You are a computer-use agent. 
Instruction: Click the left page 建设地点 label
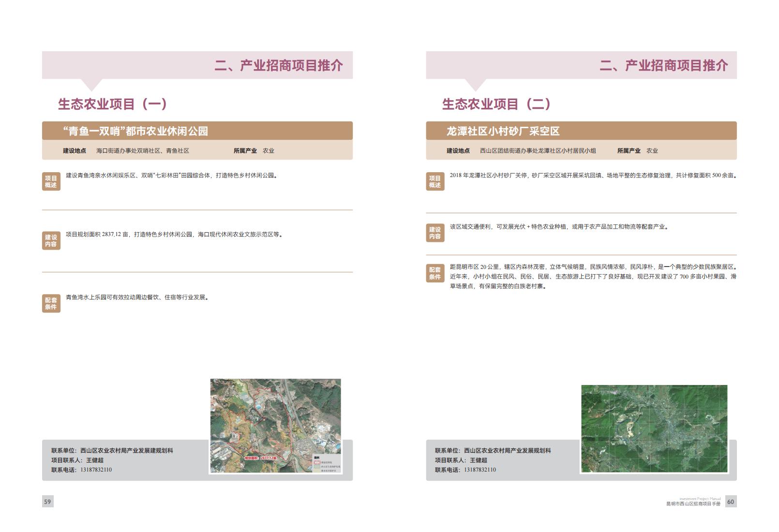(x=75, y=151)
